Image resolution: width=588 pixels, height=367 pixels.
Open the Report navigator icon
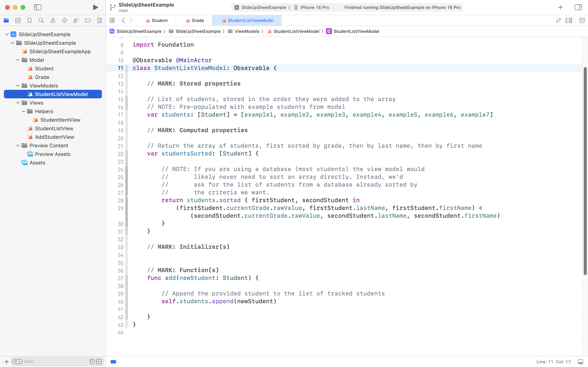[x=100, y=20]
